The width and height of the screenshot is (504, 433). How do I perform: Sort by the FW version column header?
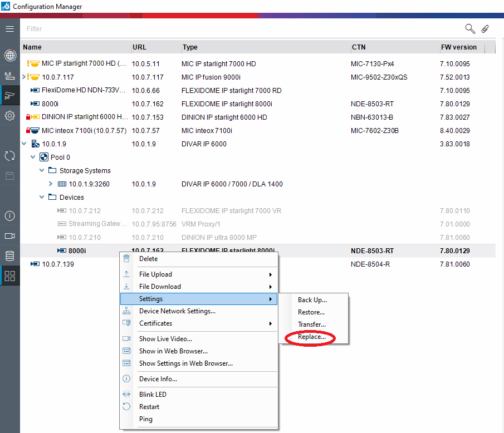point(459,47)
